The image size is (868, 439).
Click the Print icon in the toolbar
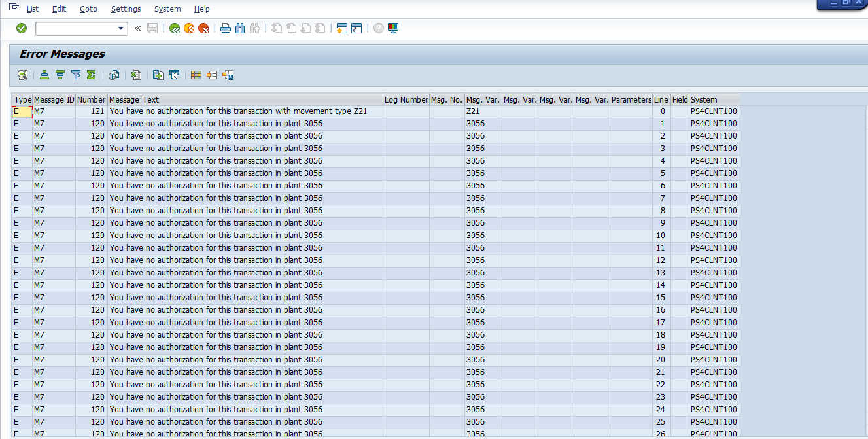(x=225, y=28)
